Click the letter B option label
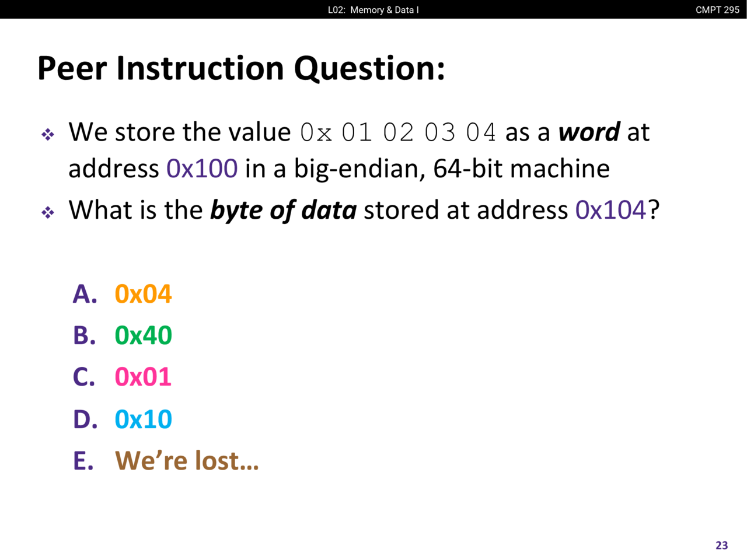This screenshot has height=560, width=747. click(x=85, y=335)
